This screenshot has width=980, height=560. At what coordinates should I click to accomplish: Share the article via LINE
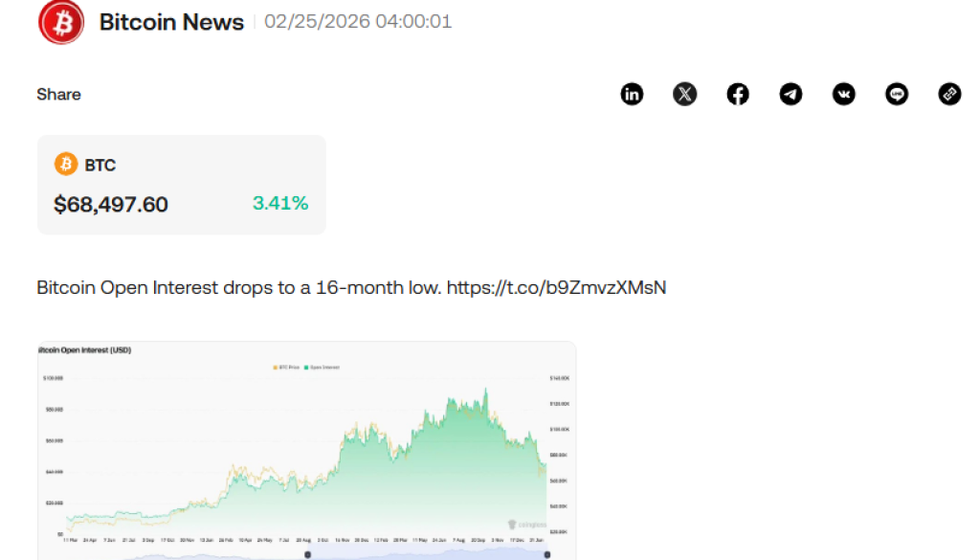click(x=897, y=94)
